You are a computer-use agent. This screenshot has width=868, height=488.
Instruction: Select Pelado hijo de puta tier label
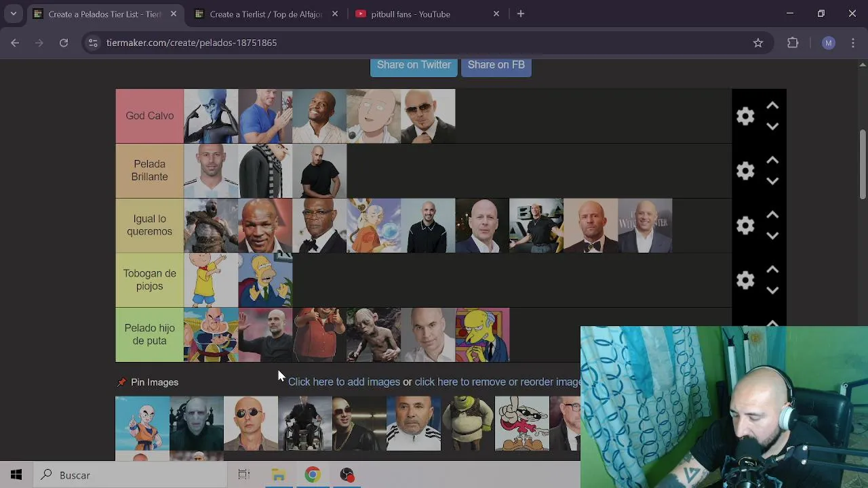tap(149, 335)
